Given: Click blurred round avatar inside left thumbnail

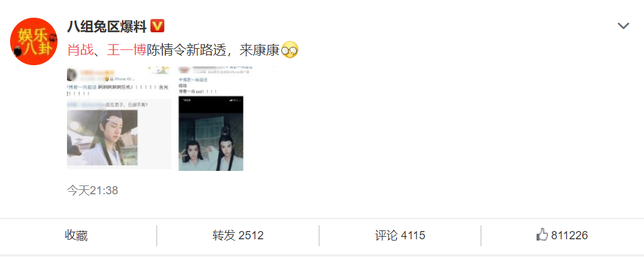Looking at the screenshot, I should pyautogui.click(x=71, y=75).
